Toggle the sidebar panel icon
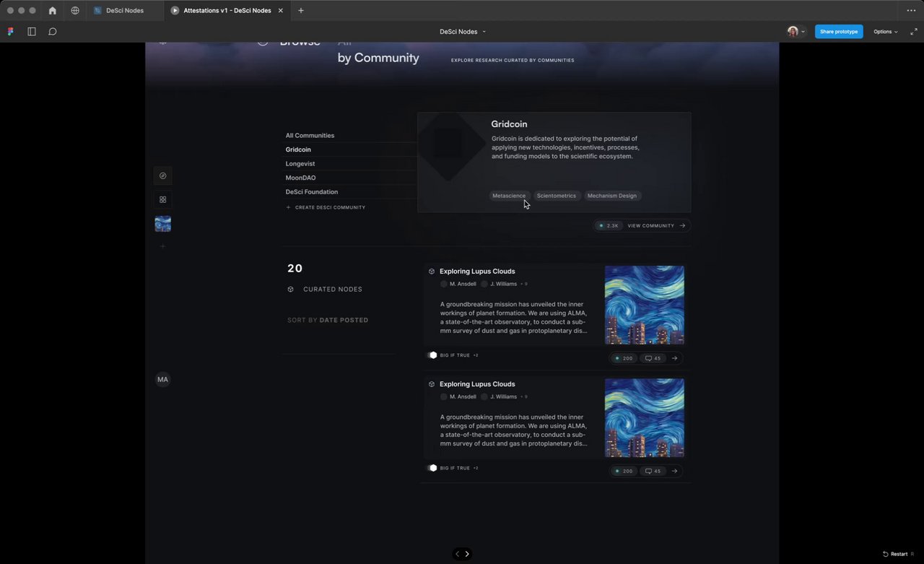 pyautogui.click(x=32, y=32)
